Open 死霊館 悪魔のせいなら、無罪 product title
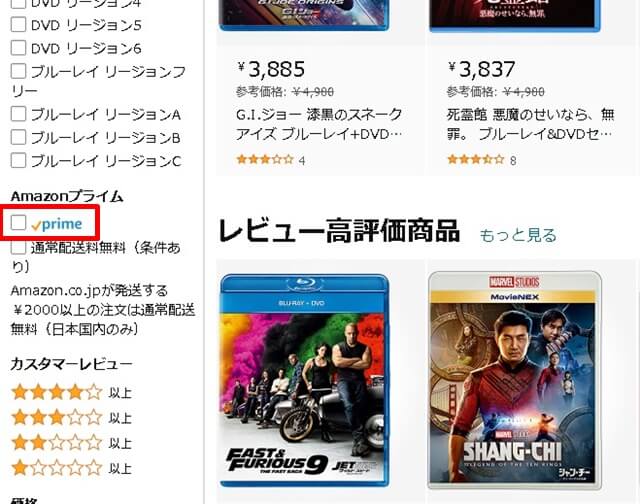640x504 pixels. tap(531, 124)
